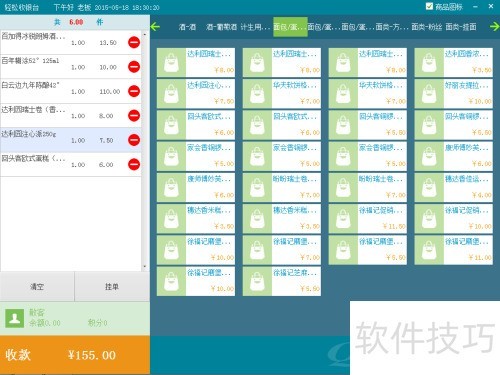500x375 pixels.
Task: Click the 清空 button
Action: (37, 287)
